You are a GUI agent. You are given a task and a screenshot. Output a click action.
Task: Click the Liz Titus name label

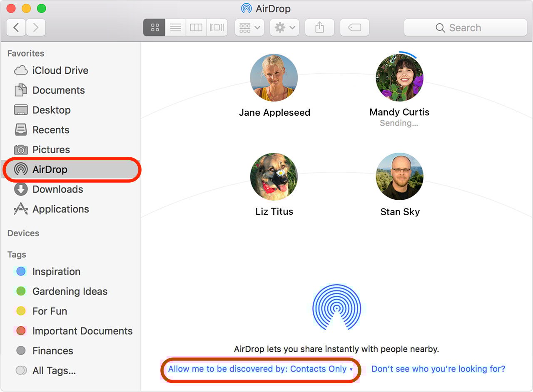[274, 211]
